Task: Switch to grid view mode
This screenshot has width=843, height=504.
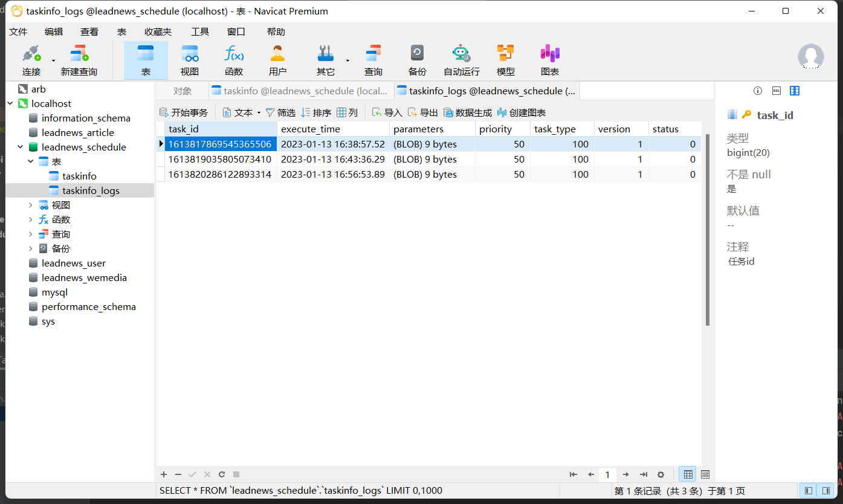Action: pos(687,474)
